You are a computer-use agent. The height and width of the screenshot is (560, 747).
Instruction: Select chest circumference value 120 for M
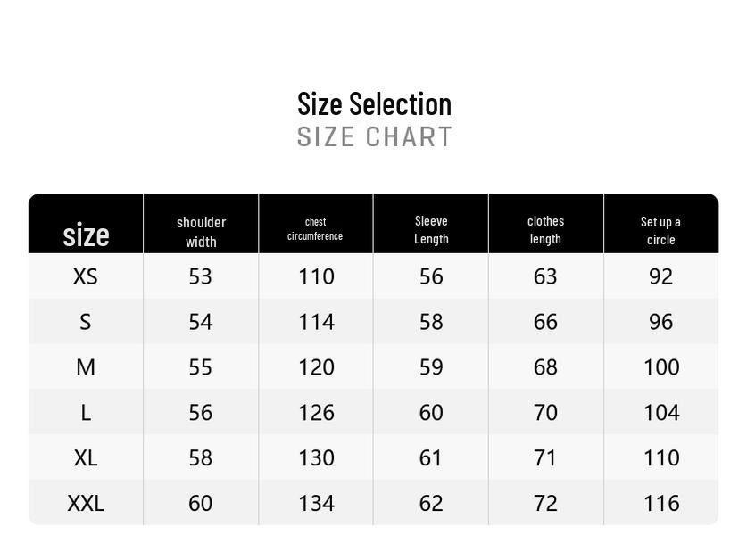point(316,367)
